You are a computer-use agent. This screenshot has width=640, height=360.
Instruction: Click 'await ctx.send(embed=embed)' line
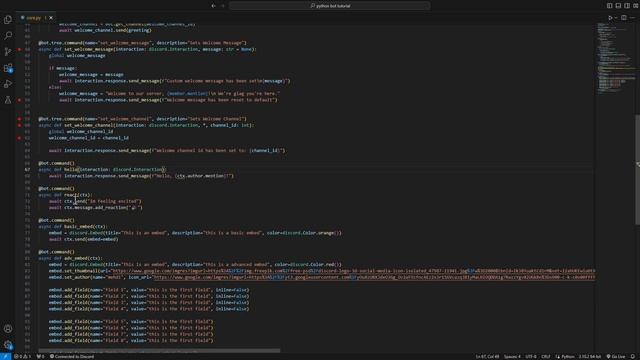pyautogui.click(x=83, y=239)
